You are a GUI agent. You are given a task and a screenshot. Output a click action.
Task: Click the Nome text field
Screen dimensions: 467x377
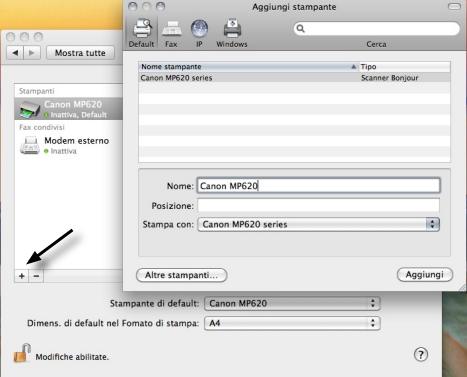pyautogui.click(x=318, y=186)
